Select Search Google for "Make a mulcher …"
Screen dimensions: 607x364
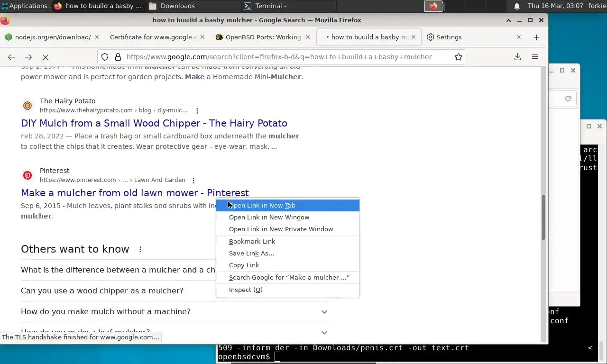[288, 277]
